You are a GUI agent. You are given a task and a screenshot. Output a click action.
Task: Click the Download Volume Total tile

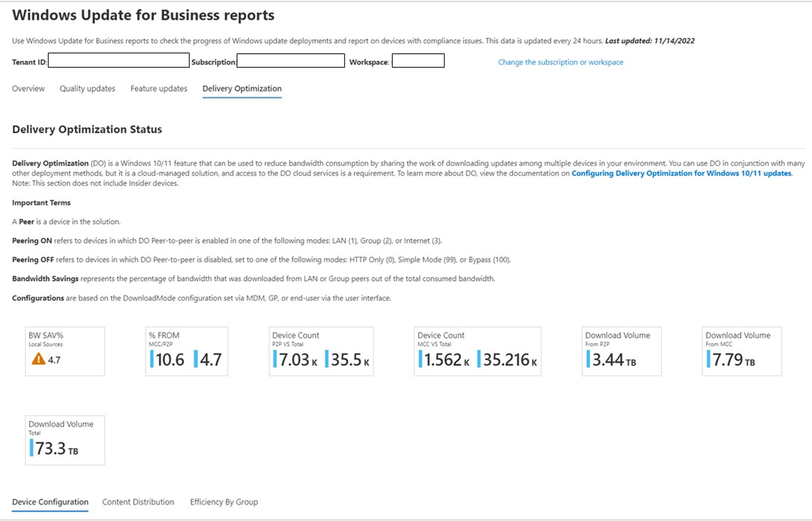pos(65,440)
